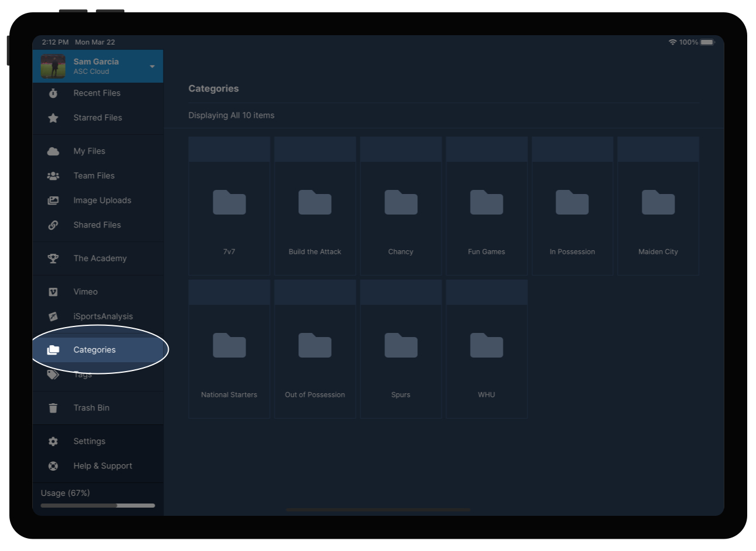
Task: Select the Starred Files star icon
Action: pyautogui.click(x=53, y=117)
